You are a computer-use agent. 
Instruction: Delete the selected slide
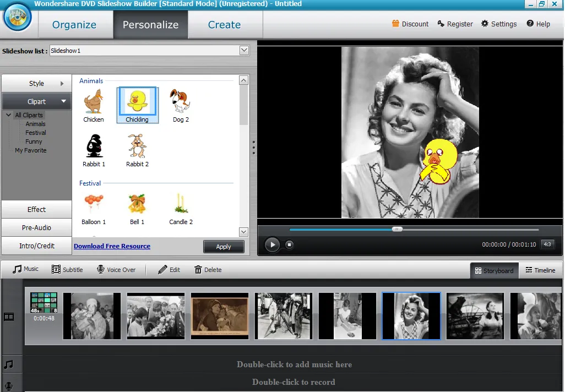(x=207, y=269)
